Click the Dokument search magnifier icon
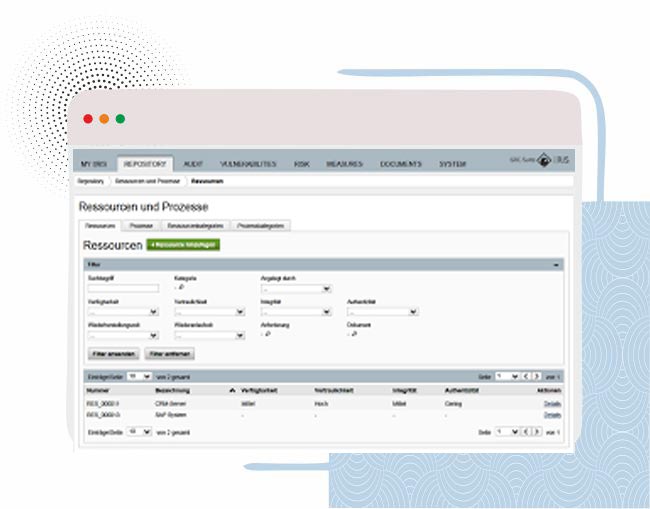Image resolution: width=650 pixels, height=509 pixels. click(352, 335)
